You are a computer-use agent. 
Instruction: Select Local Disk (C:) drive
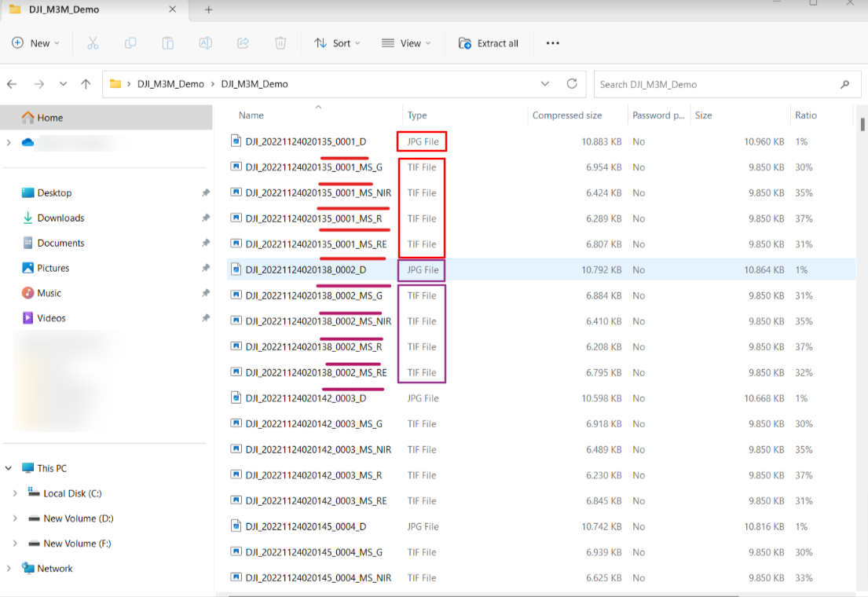point(72,493)
